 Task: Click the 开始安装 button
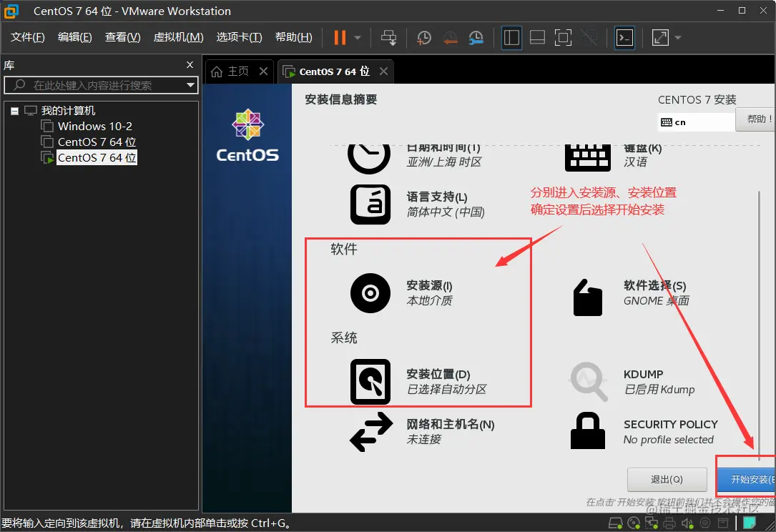pyautogui.click(x=746, y=480)
